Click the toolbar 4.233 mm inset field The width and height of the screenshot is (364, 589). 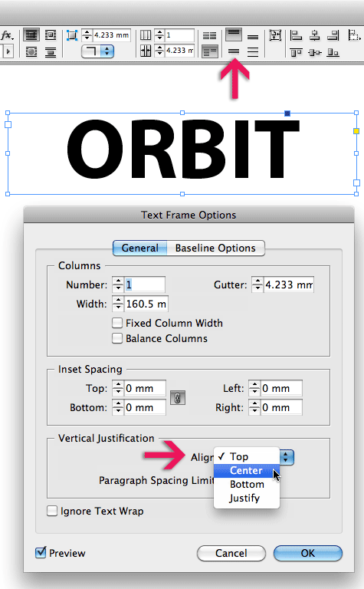coord(111,35)
